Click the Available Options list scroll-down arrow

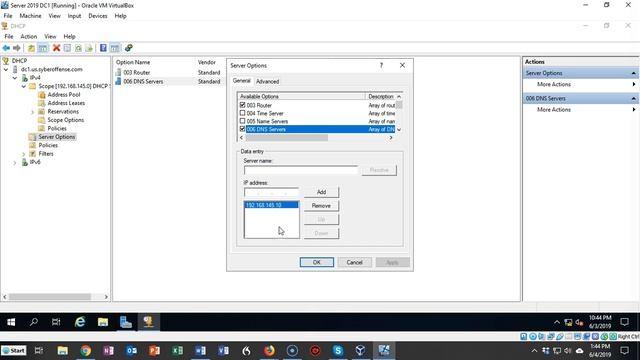(399, 129)
